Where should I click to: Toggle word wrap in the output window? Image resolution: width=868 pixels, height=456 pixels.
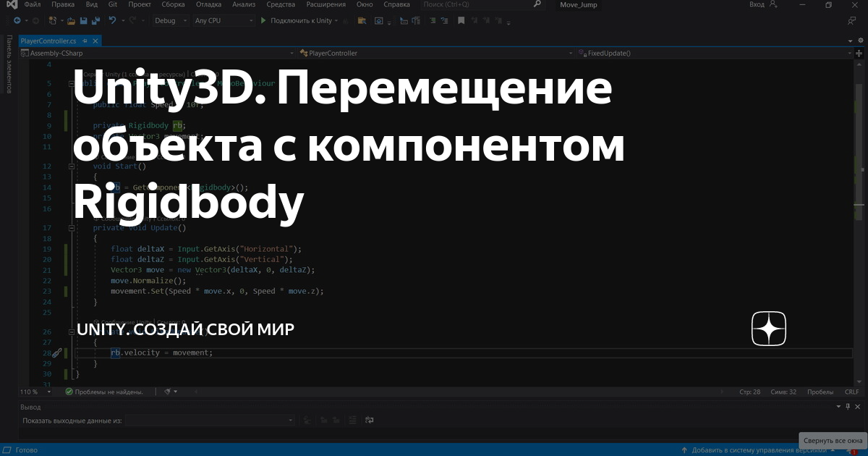(368, 420)
